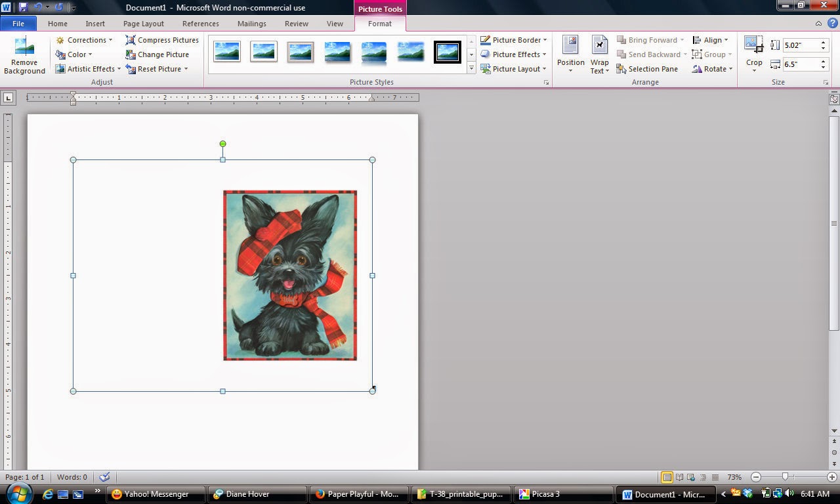The height and width of the screenshot is (504, 840).
Task: Switch to Outline view
Action: (703, 477)
